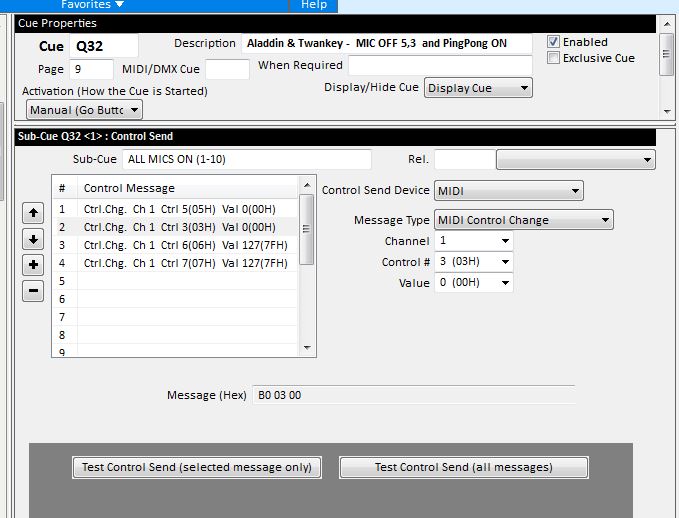Image resolution: width=679 pixels, height=518 pixels.
Task: Open the Help menu
Action: [314, 5]
